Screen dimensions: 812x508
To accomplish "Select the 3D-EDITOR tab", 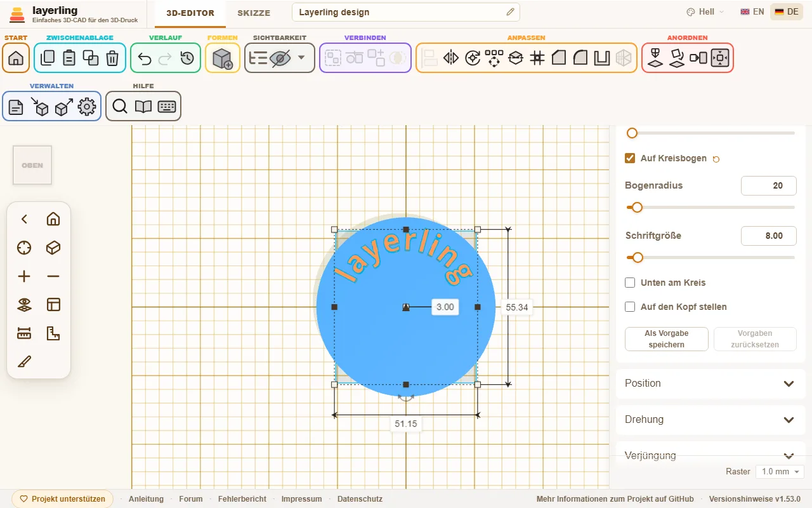I will 190,13.
